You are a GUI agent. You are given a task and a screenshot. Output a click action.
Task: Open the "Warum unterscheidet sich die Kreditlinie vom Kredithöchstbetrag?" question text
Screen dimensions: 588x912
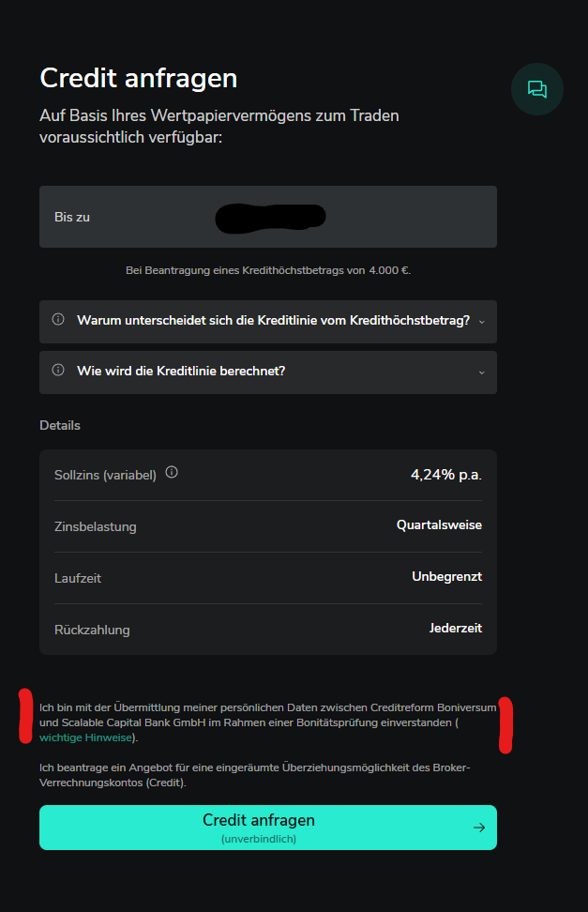pyautogui.click(x=273, y=321)
